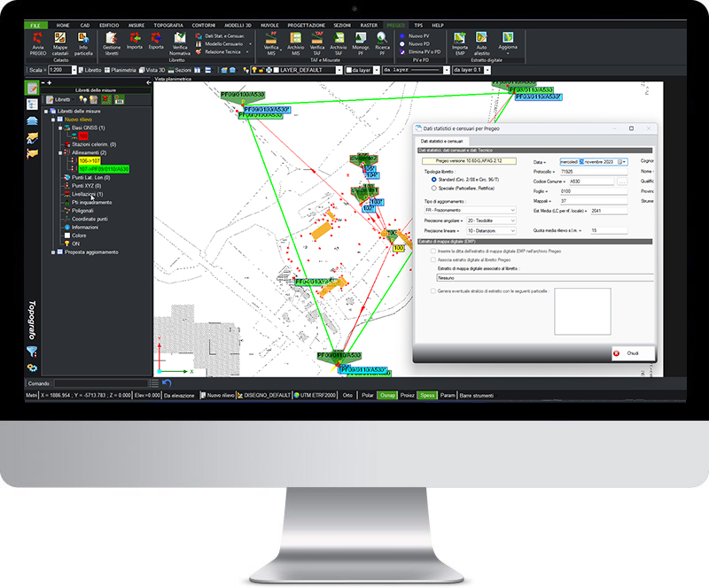Open the Tipo di aggiornamento dropdown
Viewport: 709px width, 588px height.
pyautogui.click(x=512, y=210)
